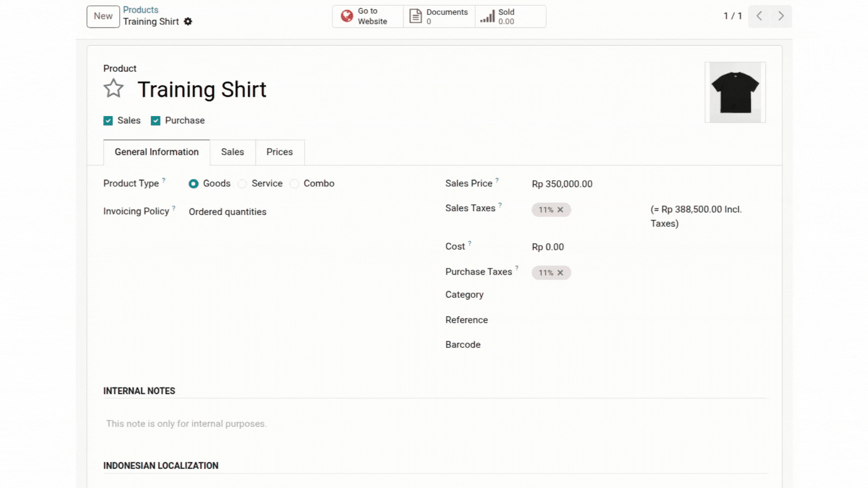Uncheck the Purchase checkbox
Viewport: 868px width, 488px height.
(x=156, y=121)
